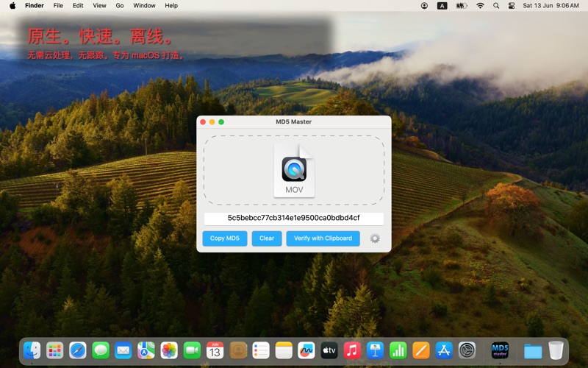Viewport: 588px width, 368px height.
Task: Open the Finder menu
Action: (34, 6)
